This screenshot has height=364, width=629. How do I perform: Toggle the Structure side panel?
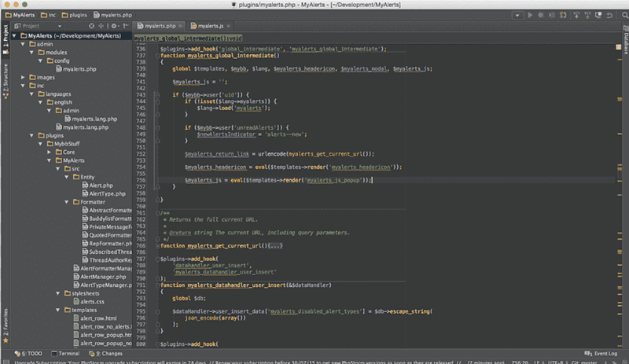[5, 79]
